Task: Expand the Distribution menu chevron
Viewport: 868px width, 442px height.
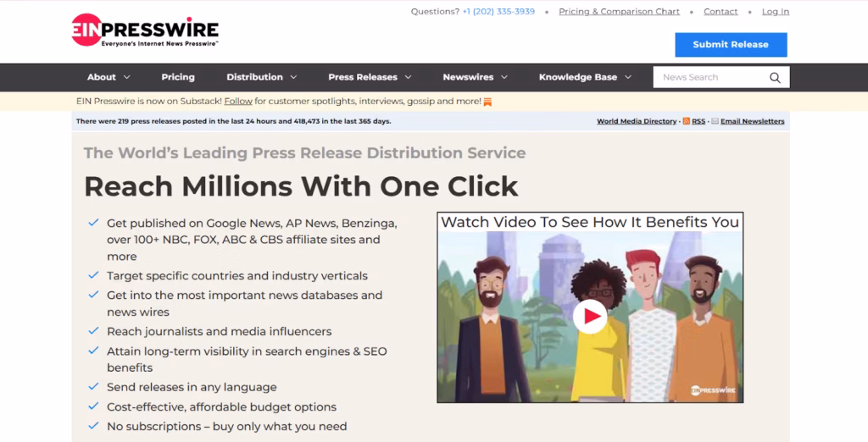Action: click(293, 77)
